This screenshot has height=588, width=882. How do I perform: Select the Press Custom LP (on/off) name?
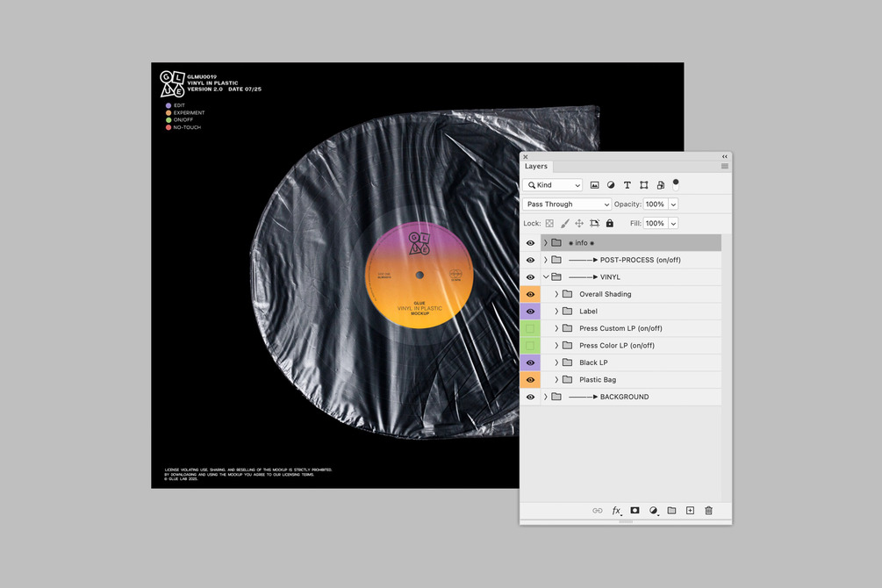[620, 328]
